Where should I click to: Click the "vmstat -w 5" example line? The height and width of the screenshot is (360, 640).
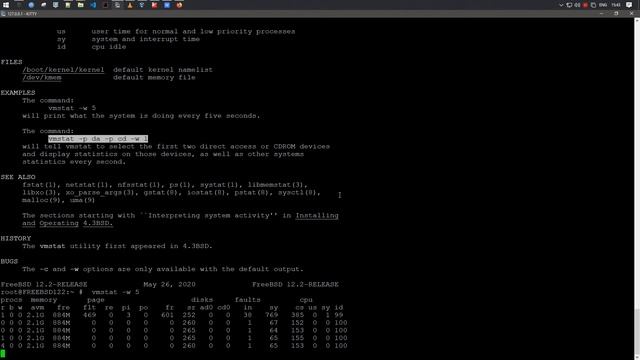(72, 108)
